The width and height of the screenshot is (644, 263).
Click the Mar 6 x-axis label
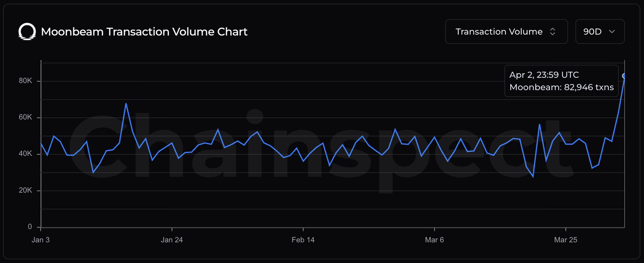click(434, 240)
